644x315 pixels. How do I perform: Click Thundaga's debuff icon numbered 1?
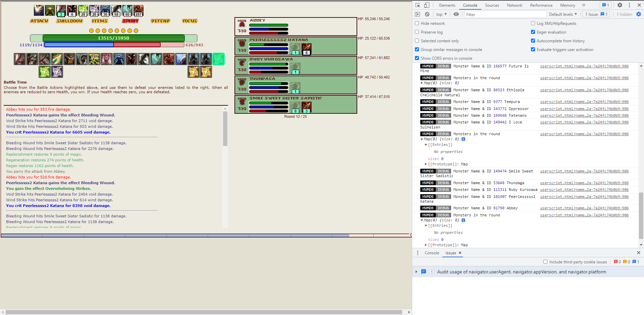click(x=296, y=88)
